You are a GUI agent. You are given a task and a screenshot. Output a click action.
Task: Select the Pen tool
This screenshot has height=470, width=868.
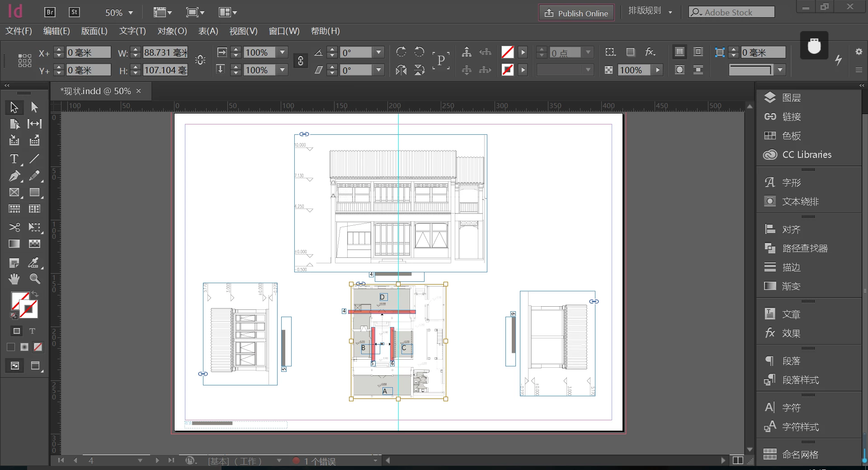(x=14, y=176)
